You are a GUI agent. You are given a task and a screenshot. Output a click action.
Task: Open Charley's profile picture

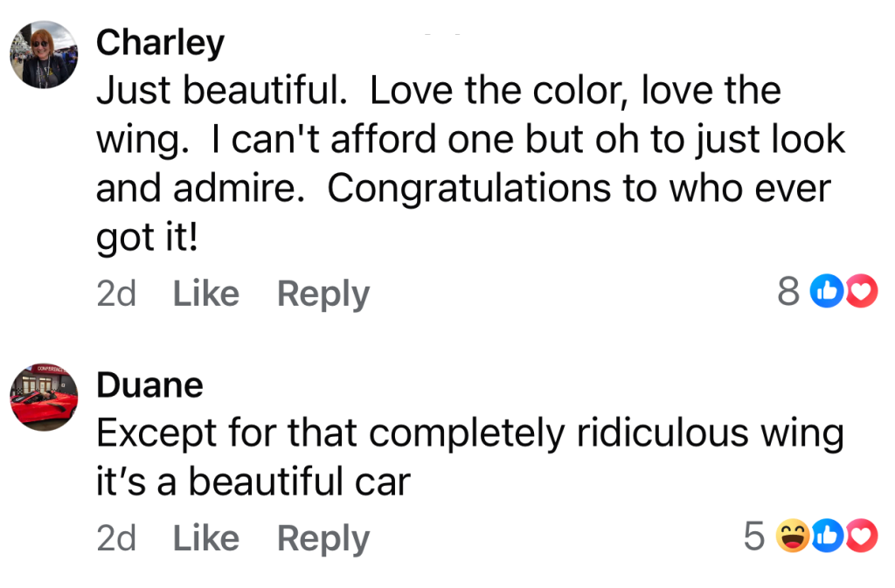pyautogui.click(x=44, y=54)
